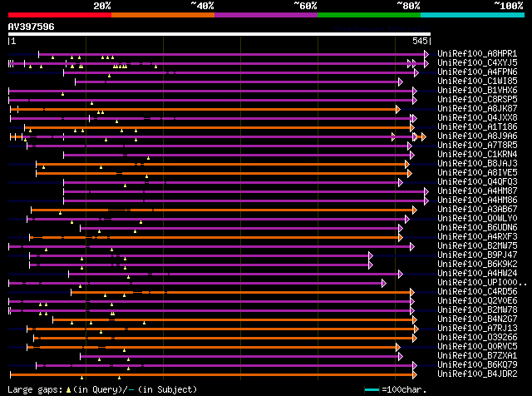
Task: Select the UniRef100_B9PJ47 label
Action: click(477, 255)
